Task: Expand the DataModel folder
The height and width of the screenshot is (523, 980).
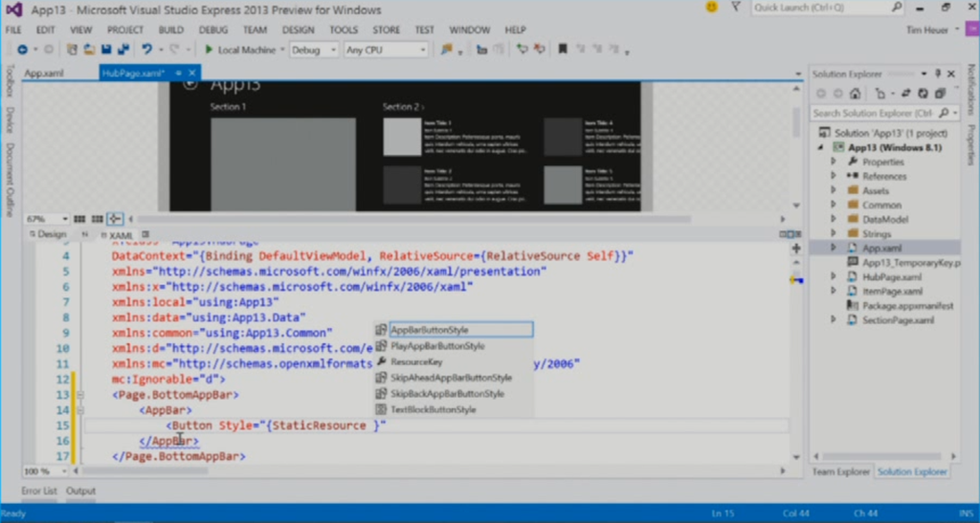Action: coord(834,219)
